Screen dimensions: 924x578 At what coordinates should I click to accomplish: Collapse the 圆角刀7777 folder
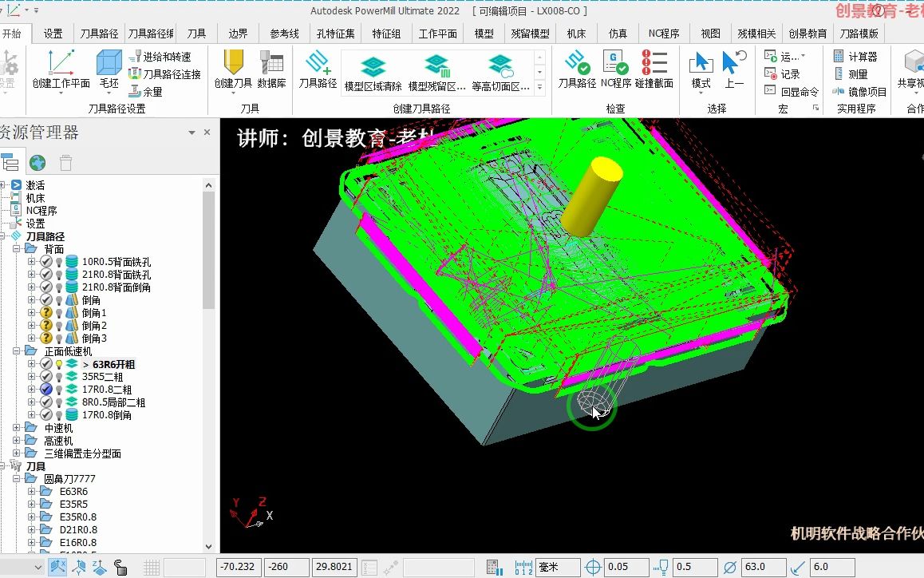pyautogui.click(x=17, y=478)
